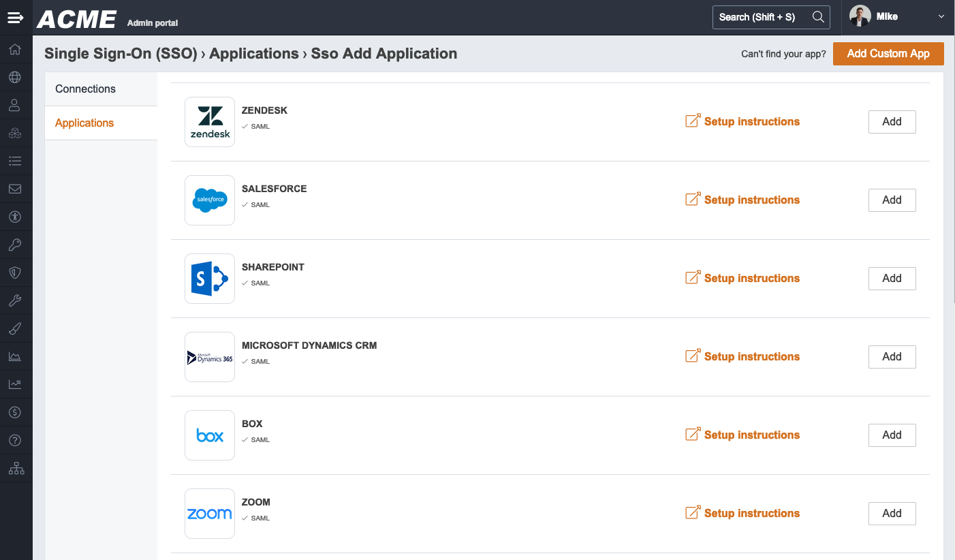
Task: Select the Applications tab
Action: coord(101,123)
